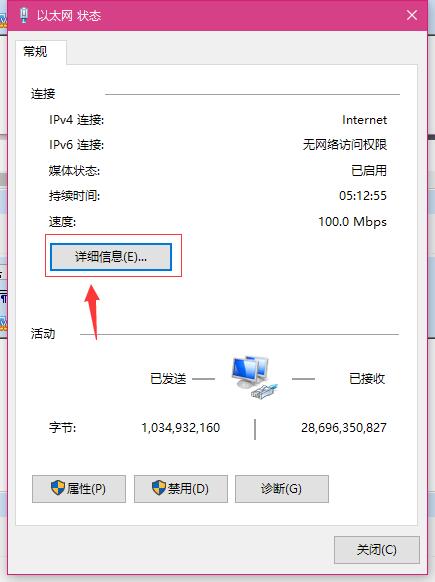
Task: Run the 诊断(G) diagnose button
Action: click(282, 489)
